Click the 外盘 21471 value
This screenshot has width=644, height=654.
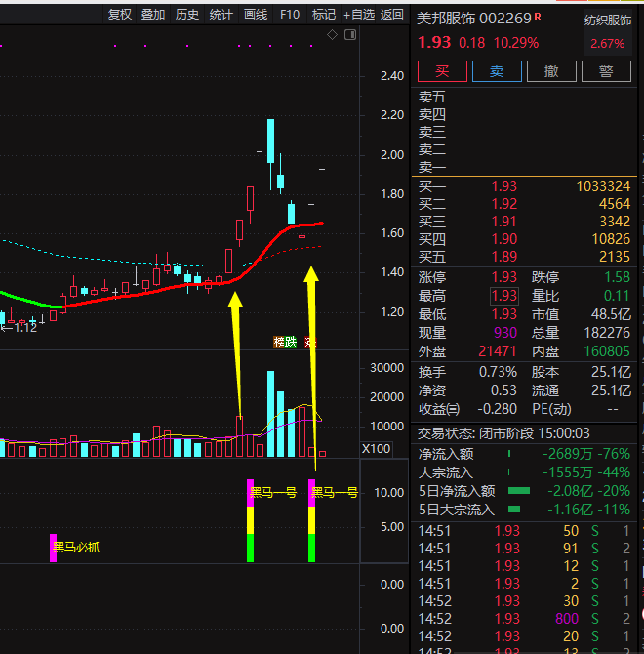(498, 351)
